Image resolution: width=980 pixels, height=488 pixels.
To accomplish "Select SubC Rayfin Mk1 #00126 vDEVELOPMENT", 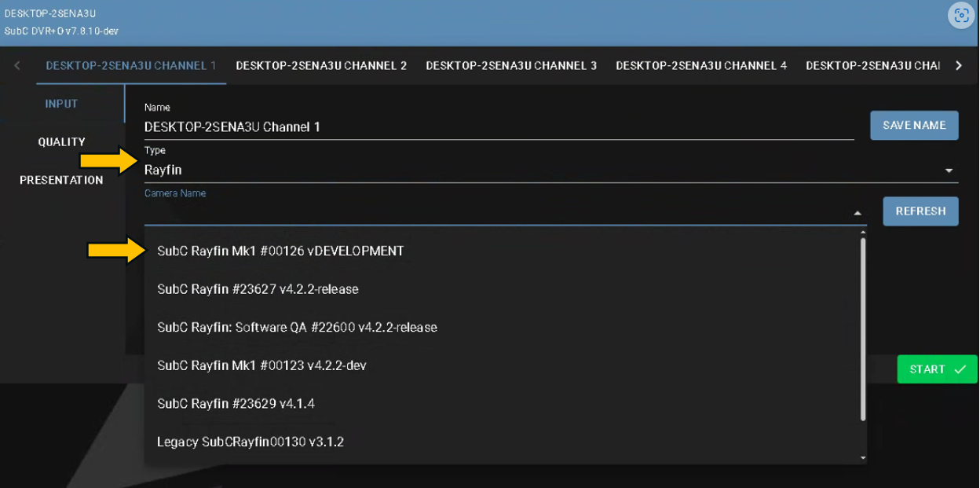I will 280,251.
